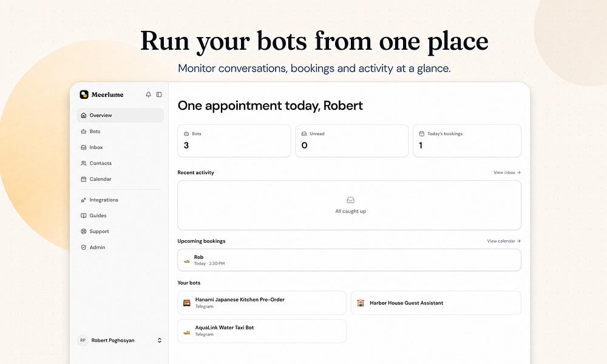Click the icon in Unread stat card
This screenshot has width=607, height=364.
[304, 134]
